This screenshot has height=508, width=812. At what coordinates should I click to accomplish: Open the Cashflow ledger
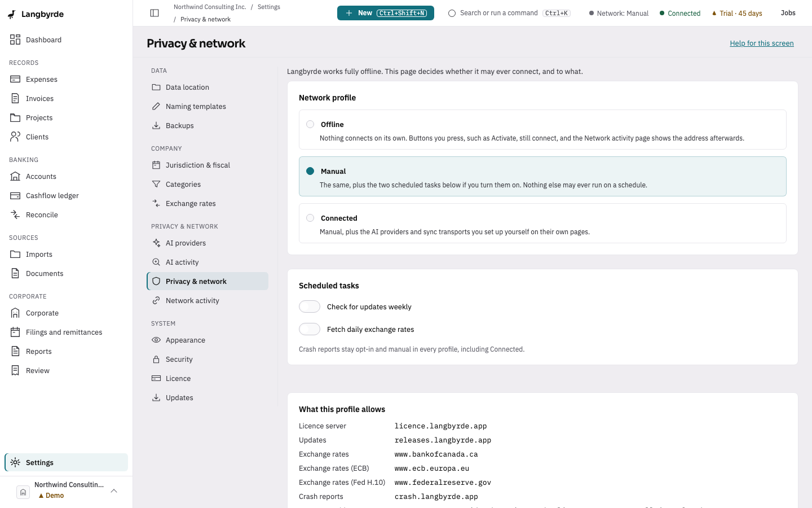[67, 195]
